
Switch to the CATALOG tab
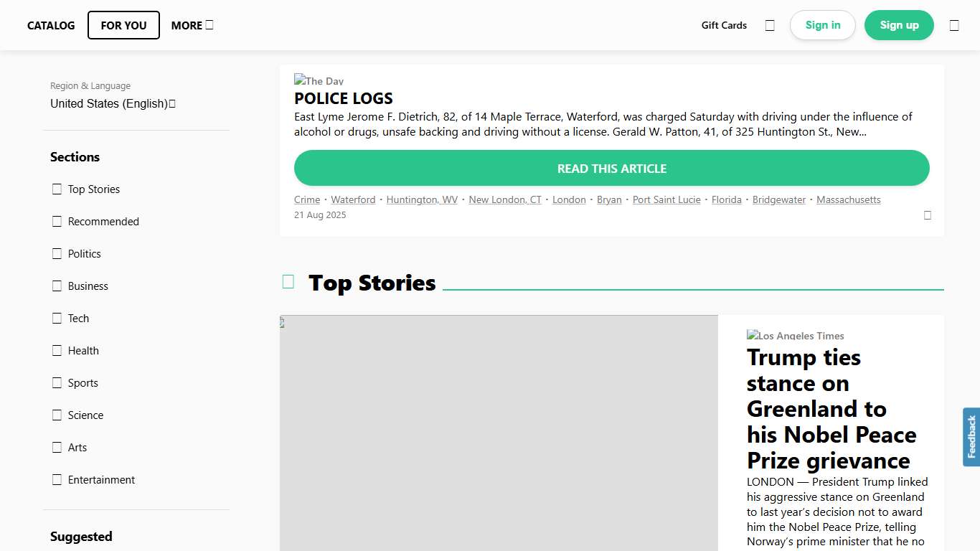tap(51, 25)
